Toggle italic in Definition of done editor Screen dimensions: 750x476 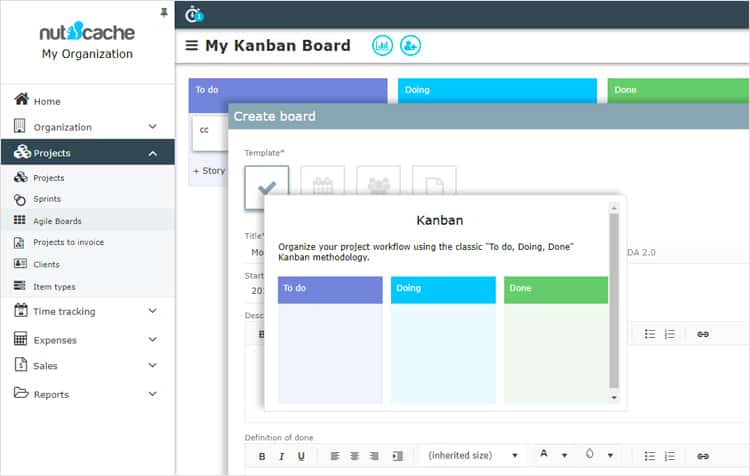281,456
